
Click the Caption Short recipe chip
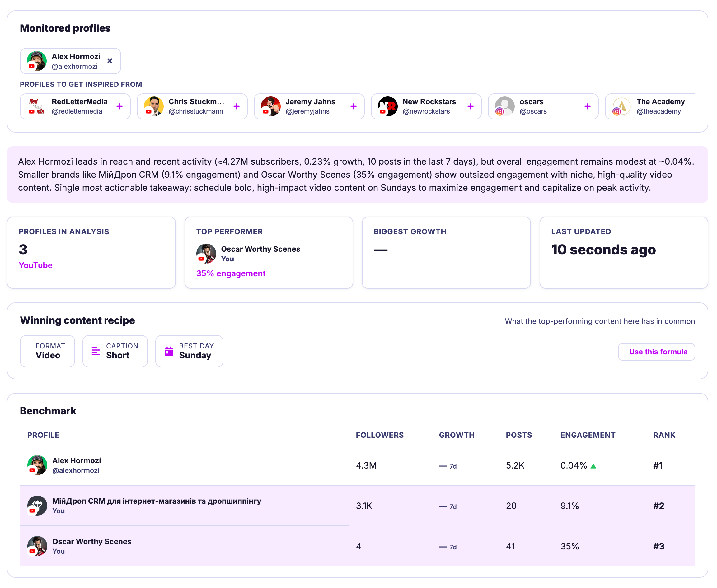[115, 351]
